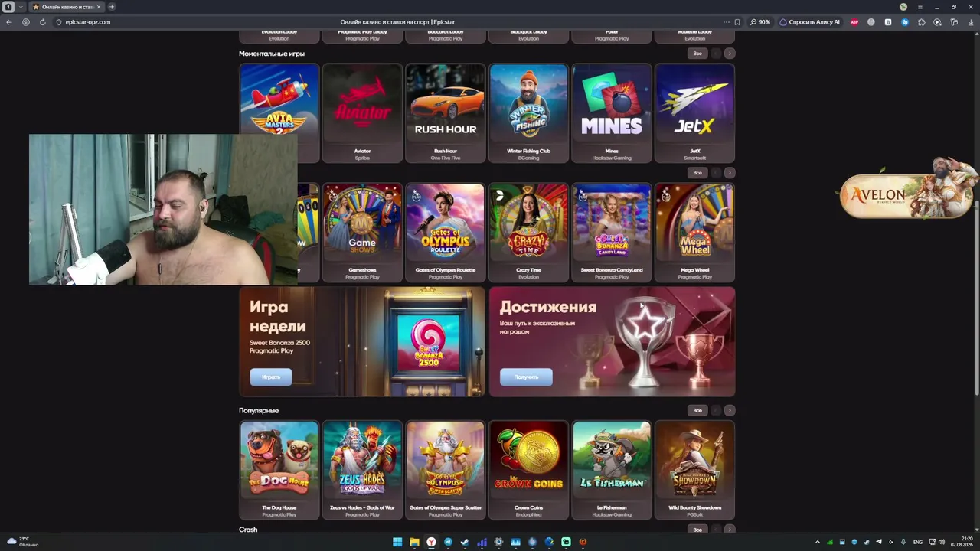Open the Достижения achievements banner
Image resolution: width=980 pixels, height=551 pixels.
(x=612, y=341)
